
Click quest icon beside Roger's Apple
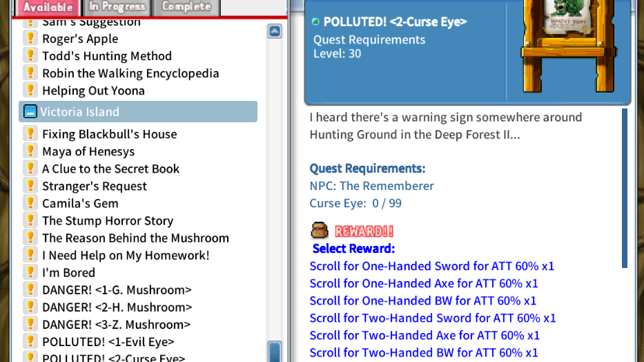pos(30,39)
